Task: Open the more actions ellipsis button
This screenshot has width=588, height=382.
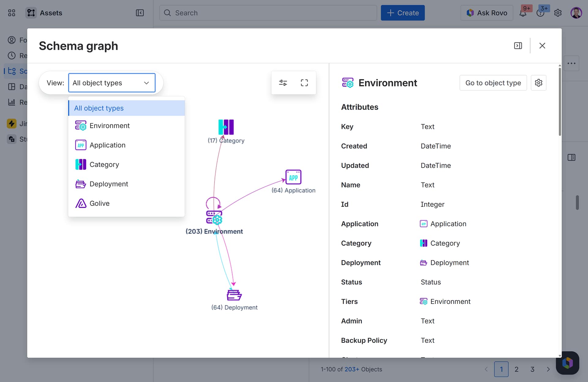Action: tap(571, 63)
